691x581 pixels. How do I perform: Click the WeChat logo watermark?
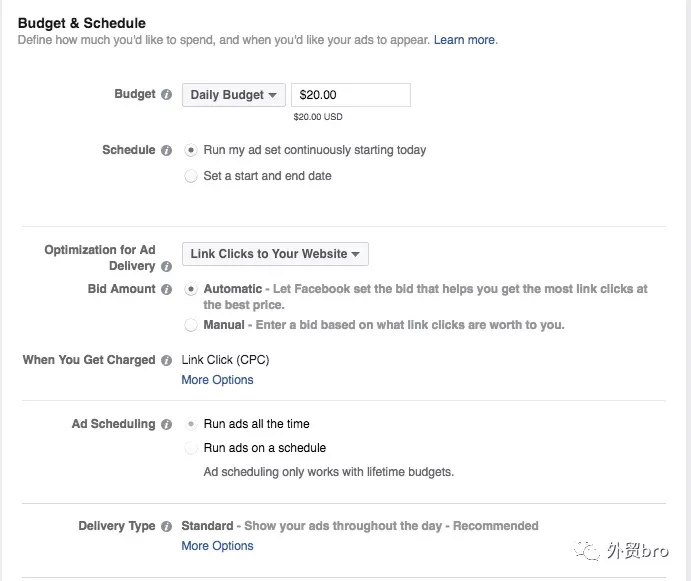click(x=587, y=550)
